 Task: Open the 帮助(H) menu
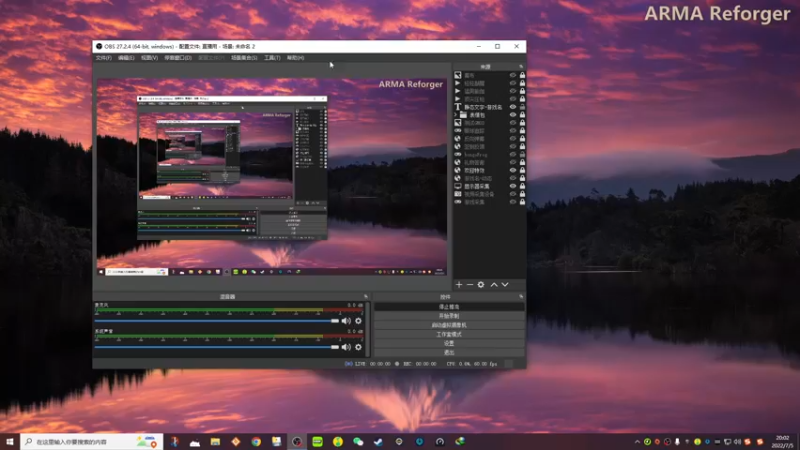295,58
